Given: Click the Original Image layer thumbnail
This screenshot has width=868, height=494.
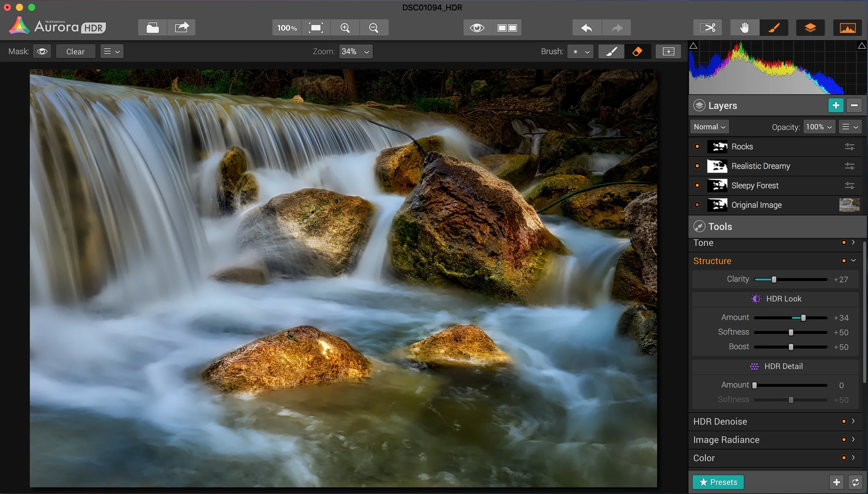Looking at the screenshot, I should (x=849, y=205).
